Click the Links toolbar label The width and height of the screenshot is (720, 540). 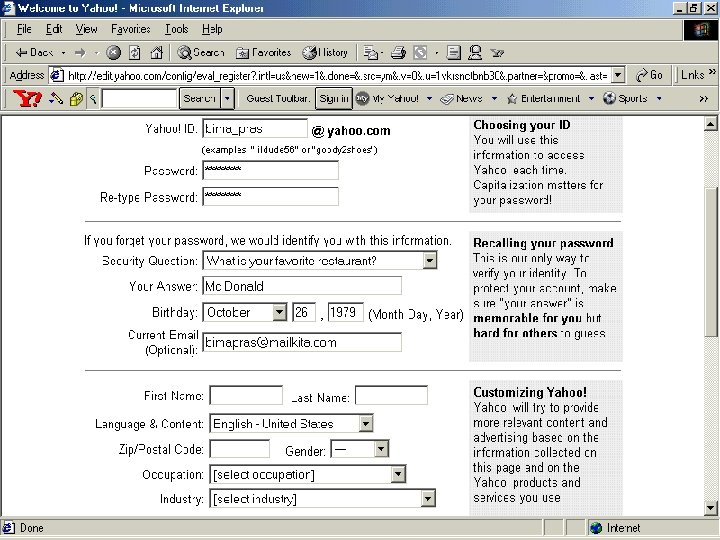(693, 75)
